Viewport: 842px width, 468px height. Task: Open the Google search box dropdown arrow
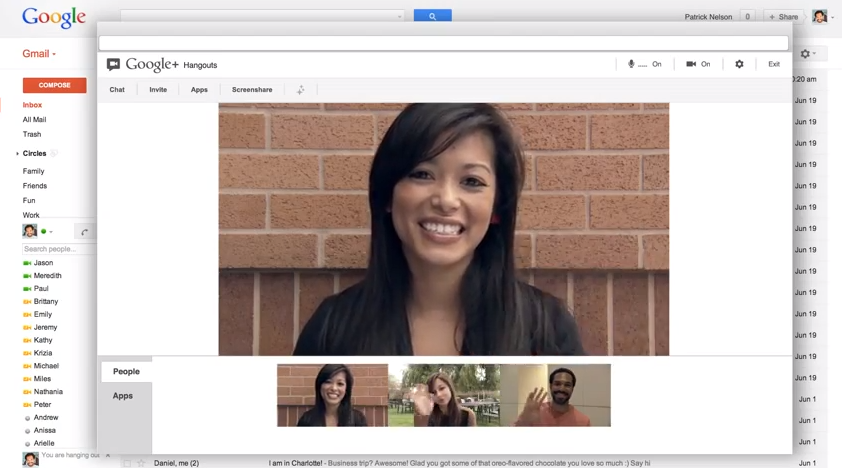pyautogui.click(x=400, y=17)
